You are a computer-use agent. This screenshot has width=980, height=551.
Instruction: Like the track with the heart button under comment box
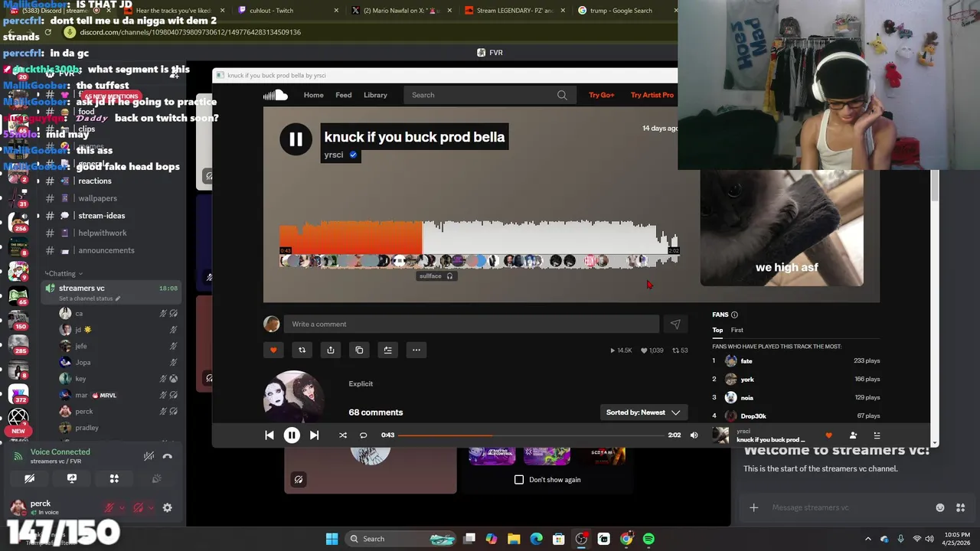tap(273, 350)
